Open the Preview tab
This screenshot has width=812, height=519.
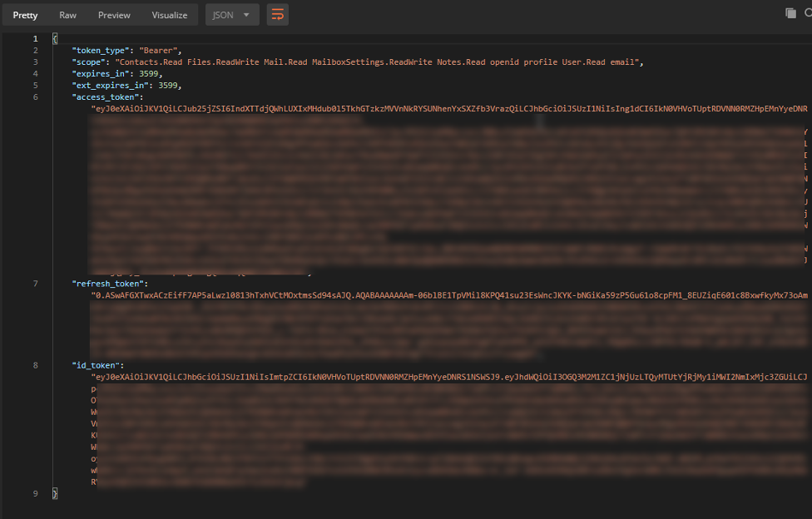click(114, 15)
